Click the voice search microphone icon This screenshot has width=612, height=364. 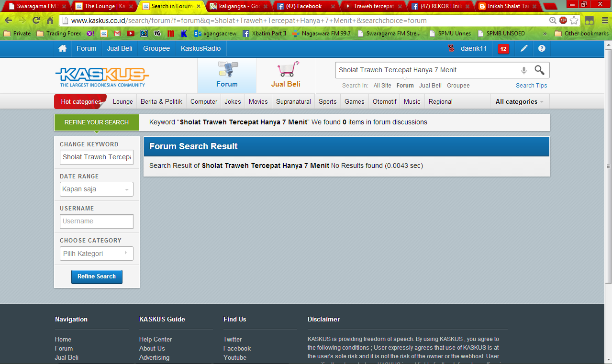523,70
